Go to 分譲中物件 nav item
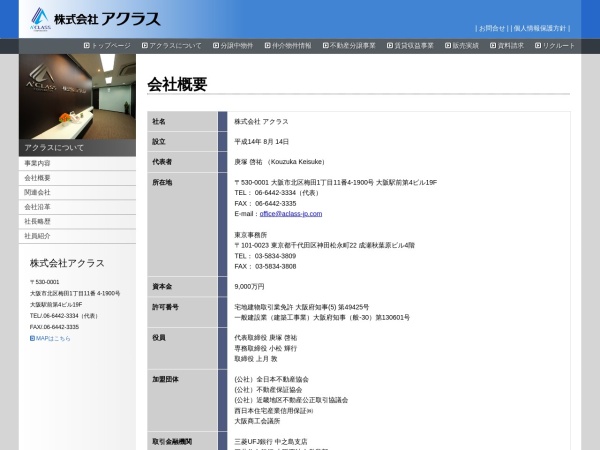 [x=236, y=46]
